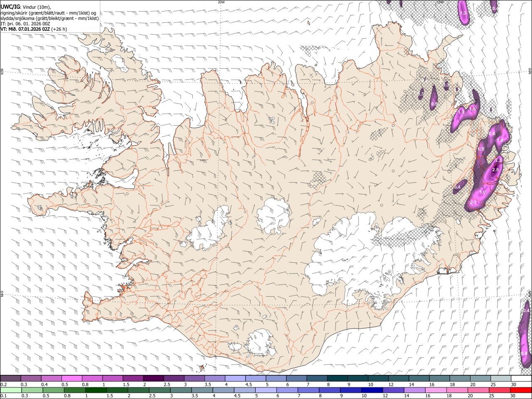Click the 2.3 snowfall value label

(x=499, y=160)
